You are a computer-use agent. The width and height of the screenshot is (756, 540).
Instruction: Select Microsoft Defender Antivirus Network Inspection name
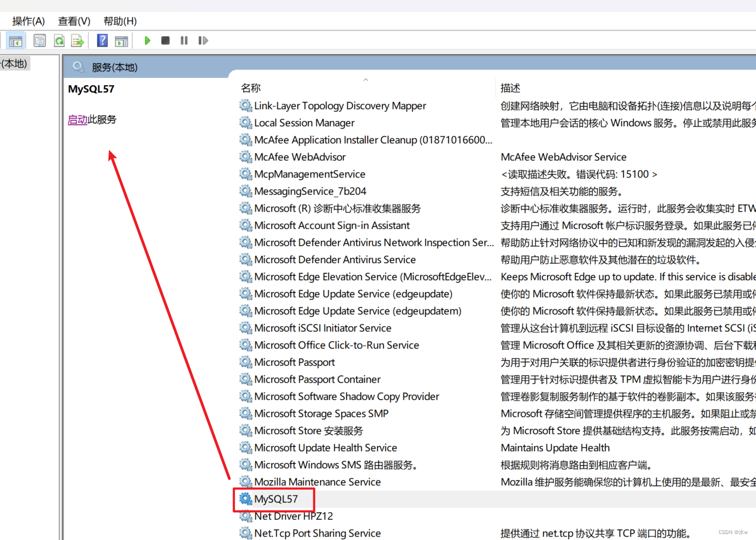374,243
